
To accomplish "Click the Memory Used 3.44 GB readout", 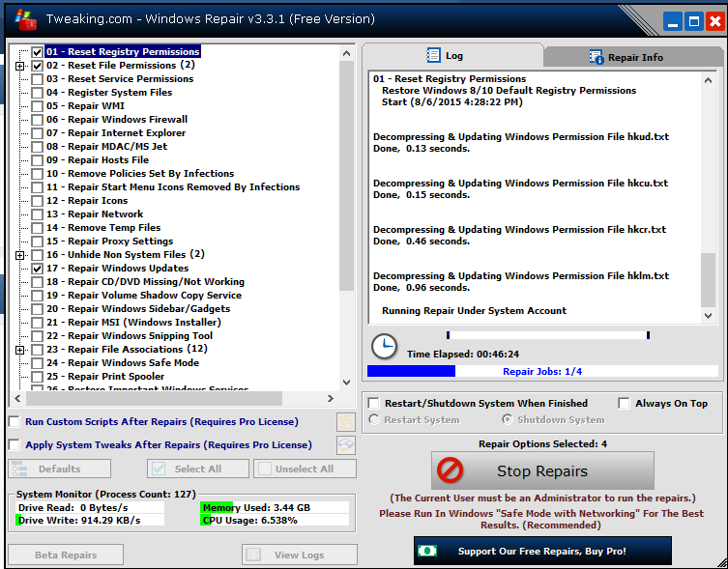I will tap(275, 507).
